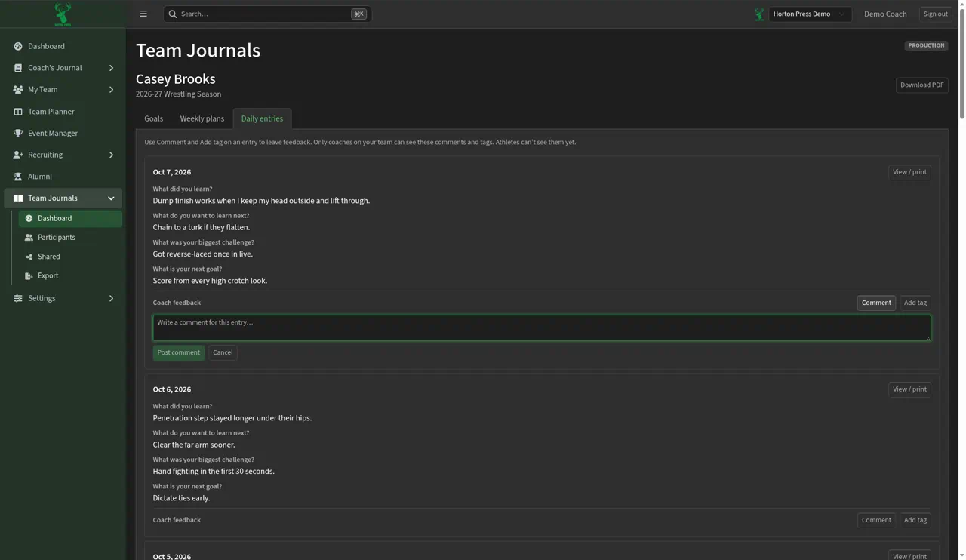Click the Search input field
The height and width of the screenshot is (560, 966).
[267, 14]
